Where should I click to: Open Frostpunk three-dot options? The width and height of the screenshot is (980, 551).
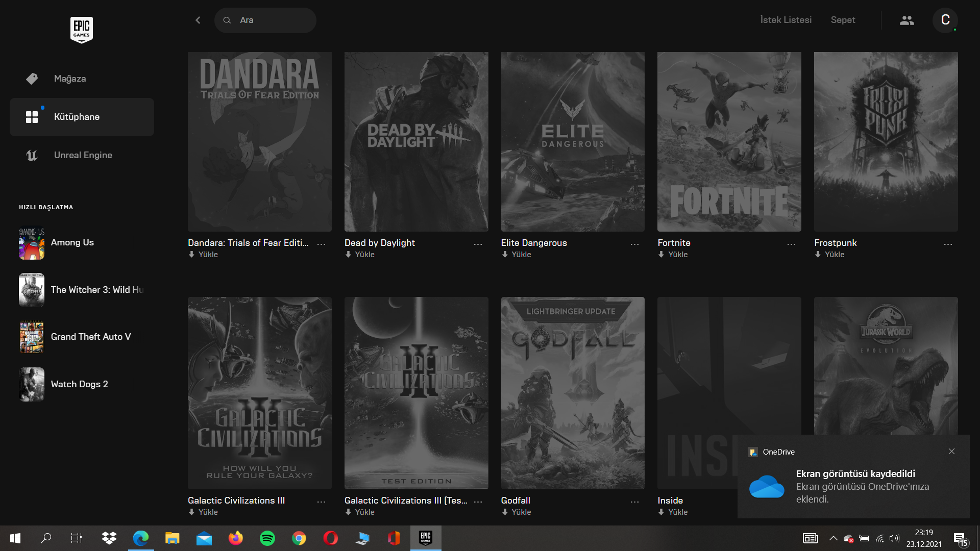coord(948,244)
